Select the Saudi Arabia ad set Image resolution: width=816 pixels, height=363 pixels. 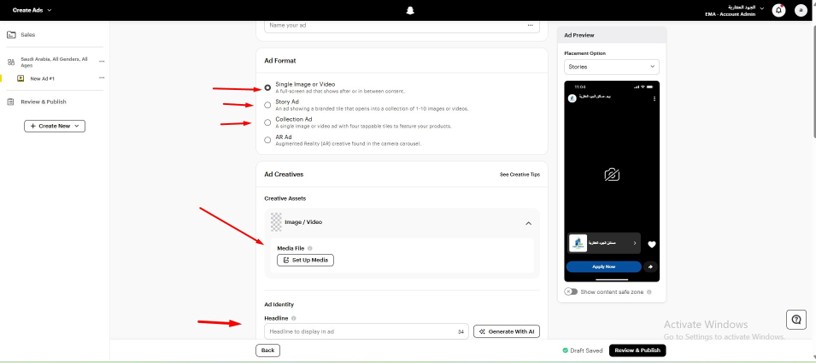coord(54,62)
